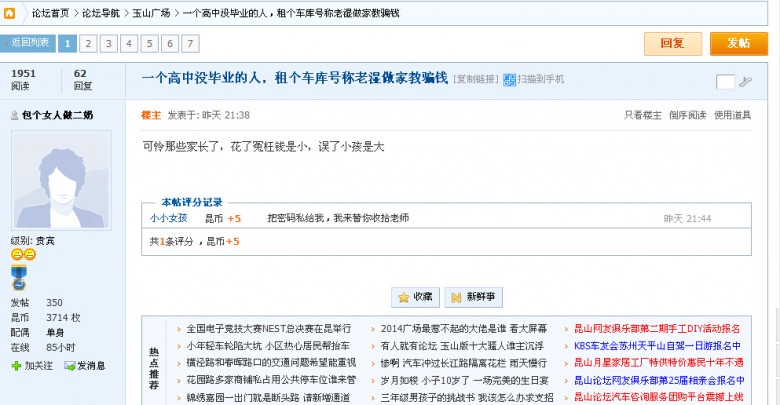
Task: Click the orange 发帖 new post button
Action: tap(738, 43)
